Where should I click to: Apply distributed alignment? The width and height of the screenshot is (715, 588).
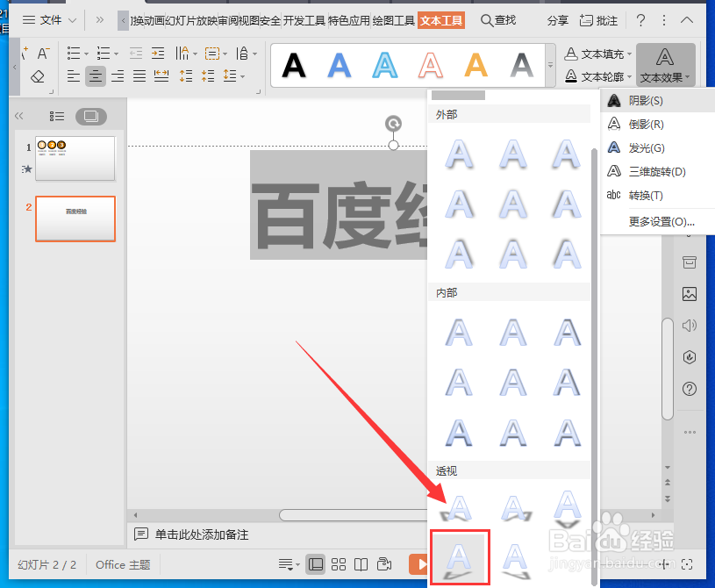click(161, 75)
